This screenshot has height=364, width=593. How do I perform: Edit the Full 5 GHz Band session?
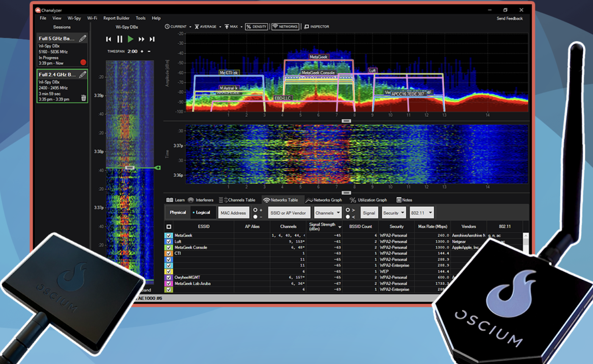point(83,39)
